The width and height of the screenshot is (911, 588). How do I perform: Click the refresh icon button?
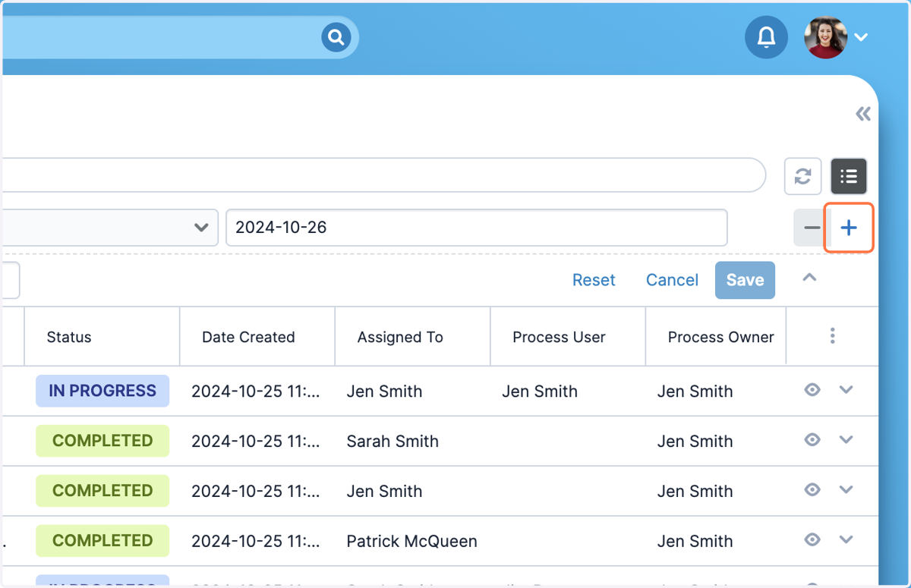803,177
